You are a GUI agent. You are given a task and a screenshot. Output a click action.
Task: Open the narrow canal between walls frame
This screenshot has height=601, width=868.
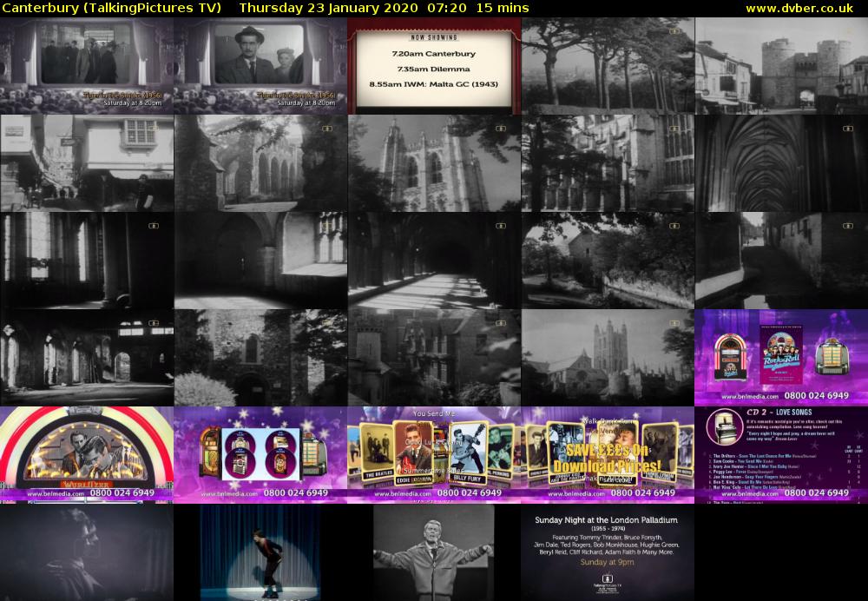click(781, 261)
